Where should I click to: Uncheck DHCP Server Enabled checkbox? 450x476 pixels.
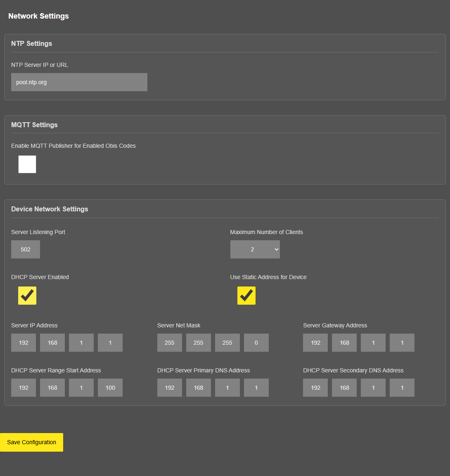(27, 295)
